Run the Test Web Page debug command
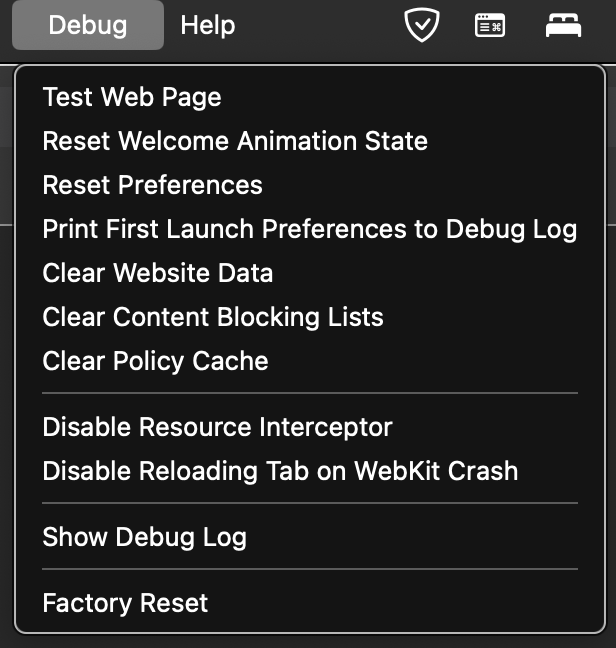Screen dimensions: 616x648 coord(132,97)
